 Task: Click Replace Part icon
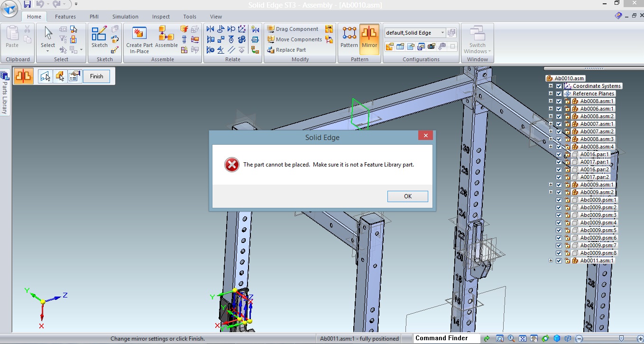[271, 50]
